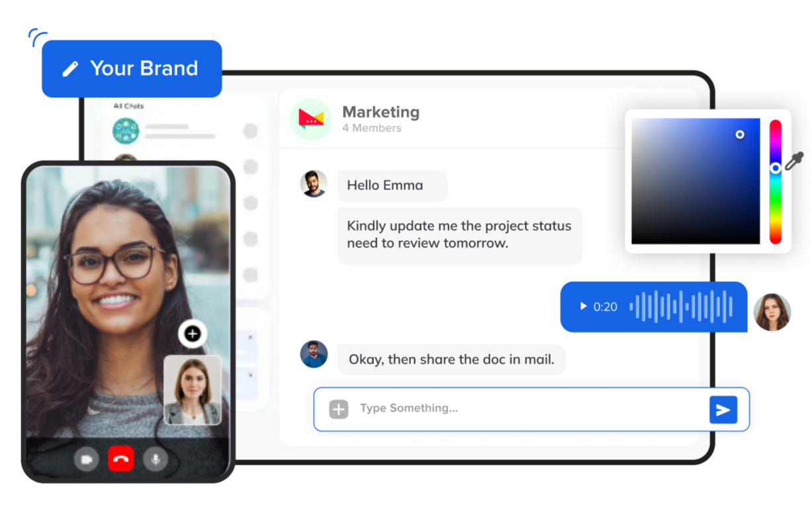Viewport: 812px width, 507px height.
Task: Click the plus attachment icon in message box
Action: coord(338,410)
